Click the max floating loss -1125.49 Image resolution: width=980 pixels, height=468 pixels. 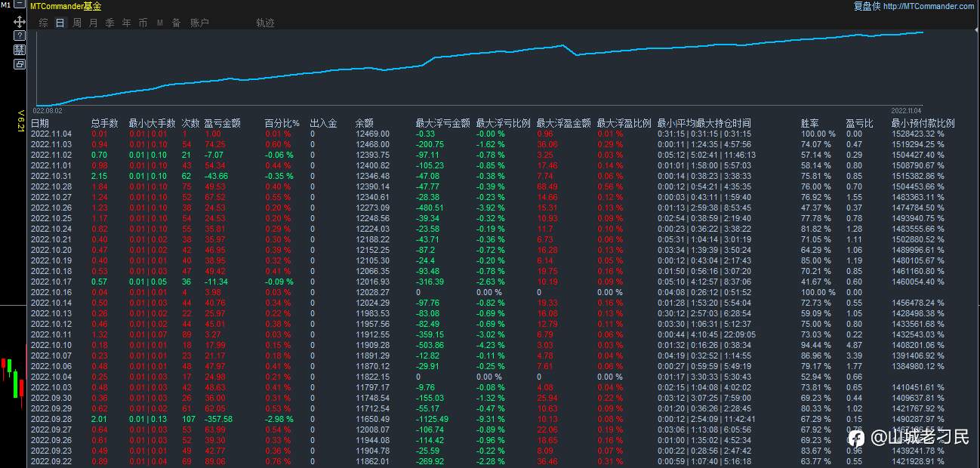click(432, 419)
